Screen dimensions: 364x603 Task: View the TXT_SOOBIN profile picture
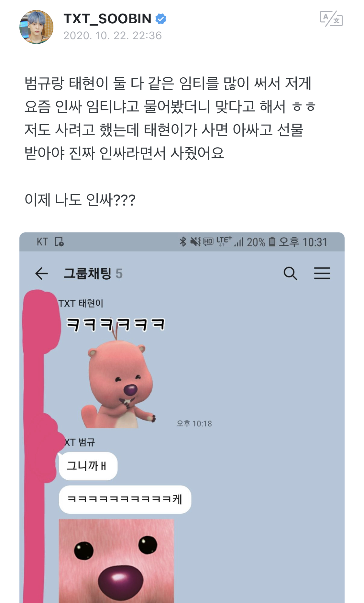click(36, 27)
